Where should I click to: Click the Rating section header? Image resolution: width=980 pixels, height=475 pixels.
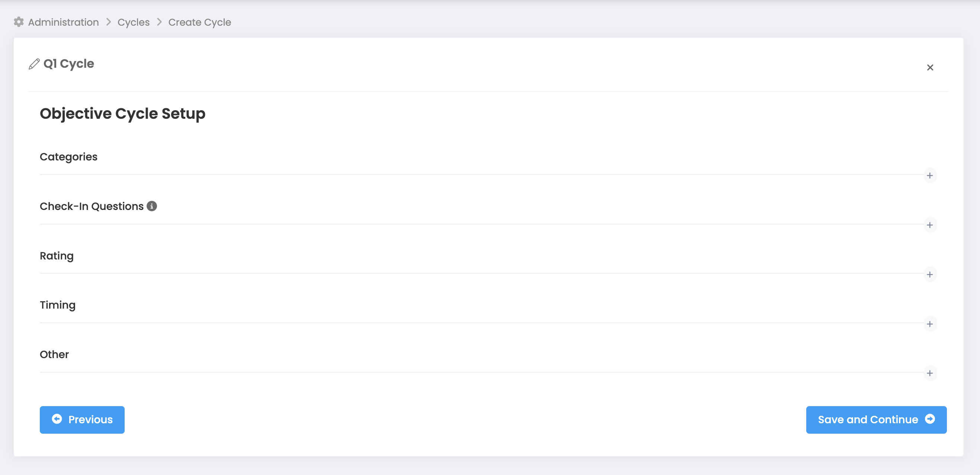[x=57, y=256]
